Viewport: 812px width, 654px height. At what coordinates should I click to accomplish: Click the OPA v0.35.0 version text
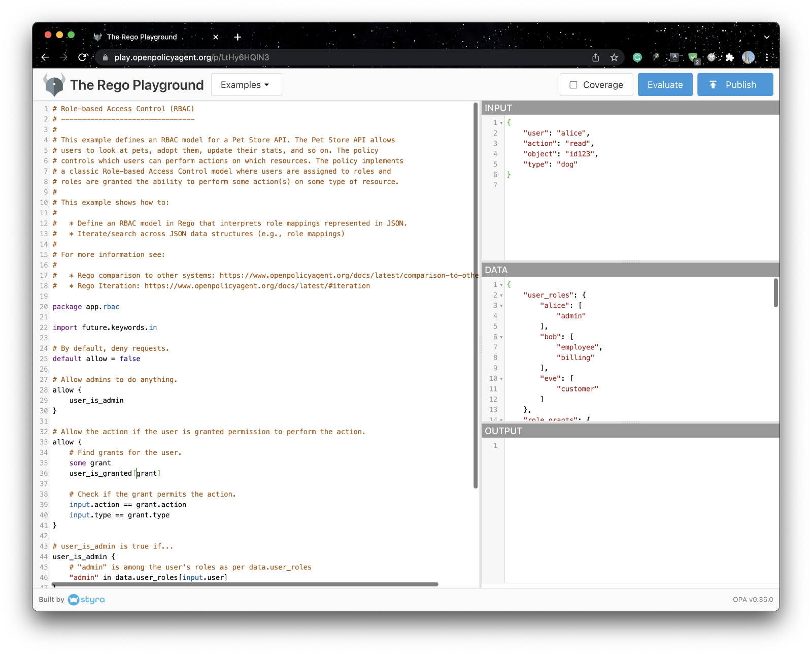coord(753,600)
